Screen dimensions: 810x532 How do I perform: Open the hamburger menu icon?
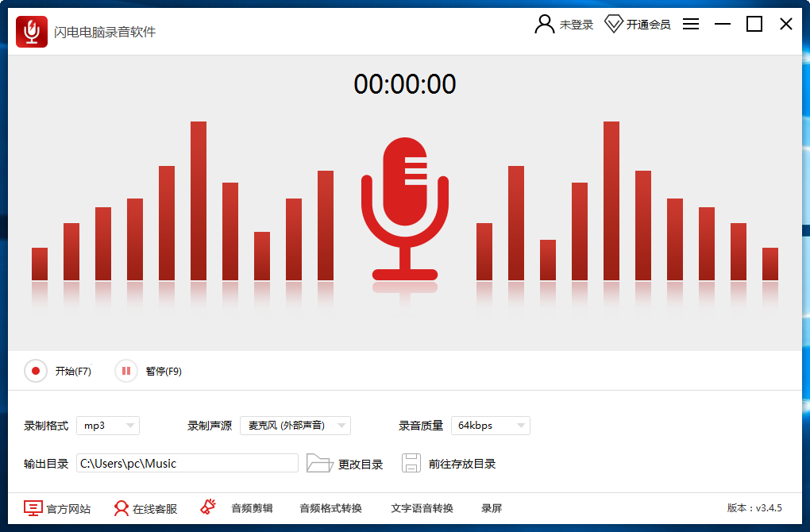pyautogui.click(x=690, y=24)
